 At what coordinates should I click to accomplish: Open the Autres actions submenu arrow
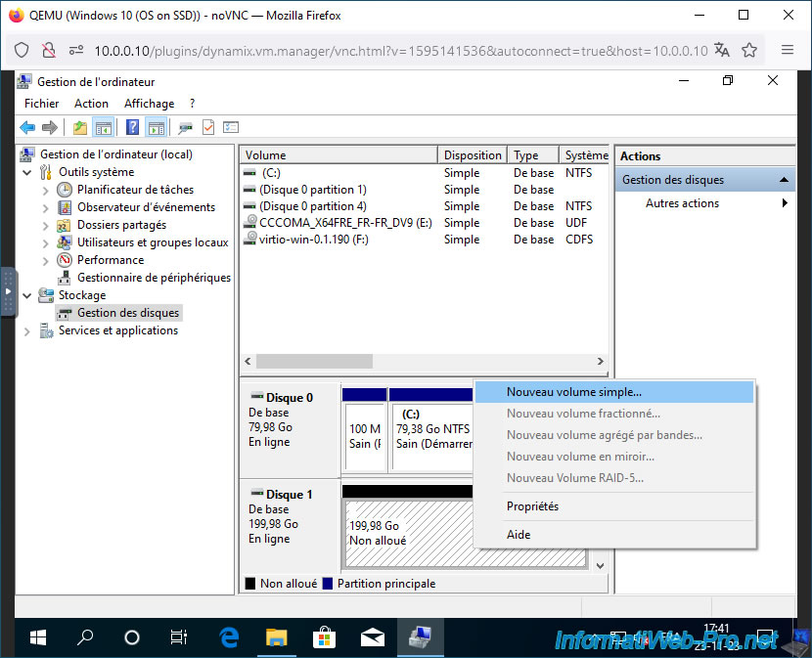point(785,203)
